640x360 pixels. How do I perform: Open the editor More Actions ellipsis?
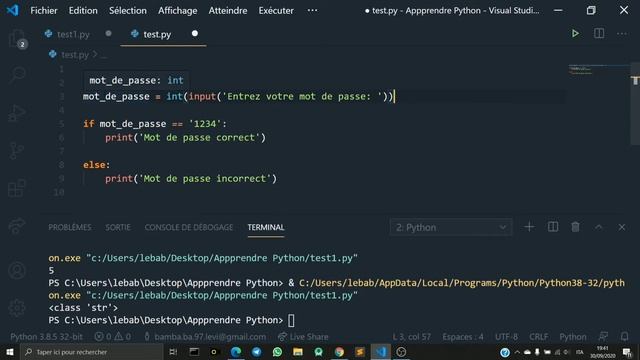pos(622,33)
